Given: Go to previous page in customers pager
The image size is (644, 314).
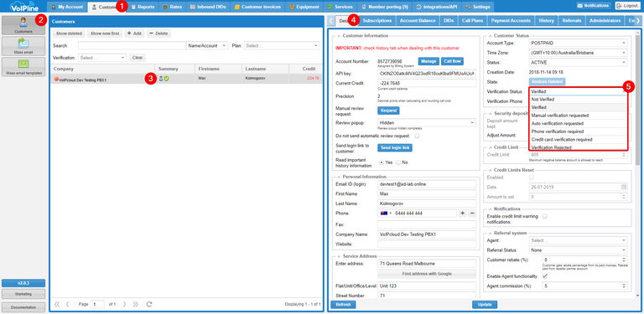Looking at the screenshot, I should tap(68, 304).
